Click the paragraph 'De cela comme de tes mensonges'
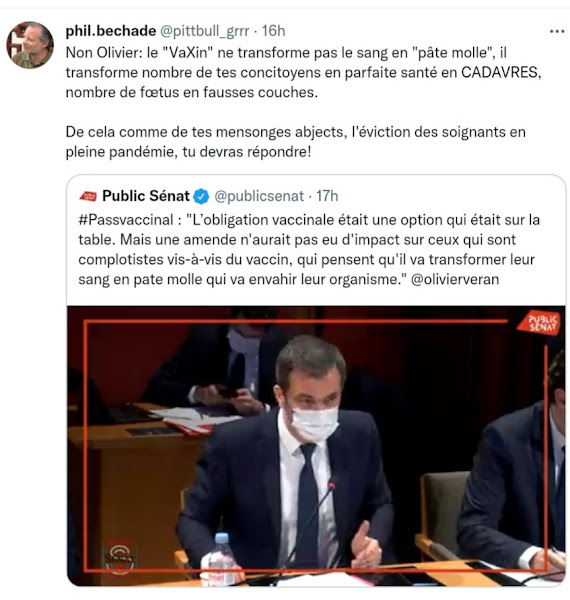The width and height of the screenshot is (570, 600). point(295,142)
